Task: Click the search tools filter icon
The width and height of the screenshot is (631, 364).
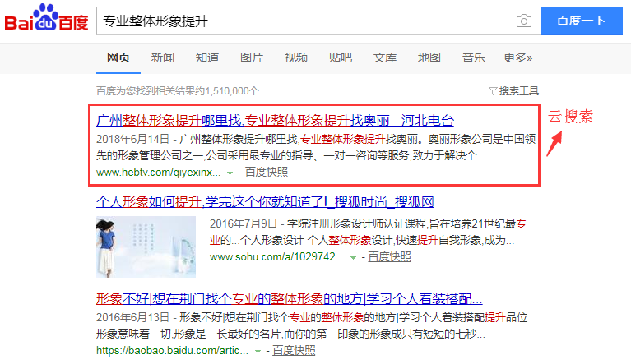Action: pos(493,91)
